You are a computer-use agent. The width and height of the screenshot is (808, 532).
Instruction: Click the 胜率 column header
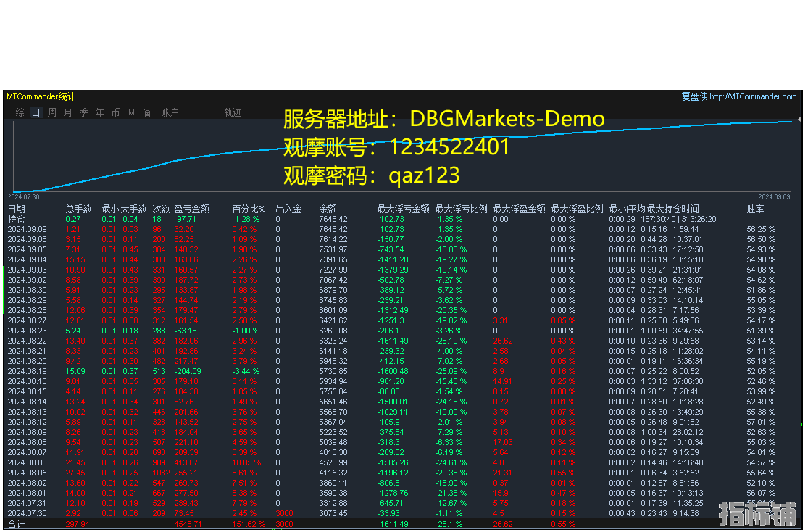tap(755, 209)
